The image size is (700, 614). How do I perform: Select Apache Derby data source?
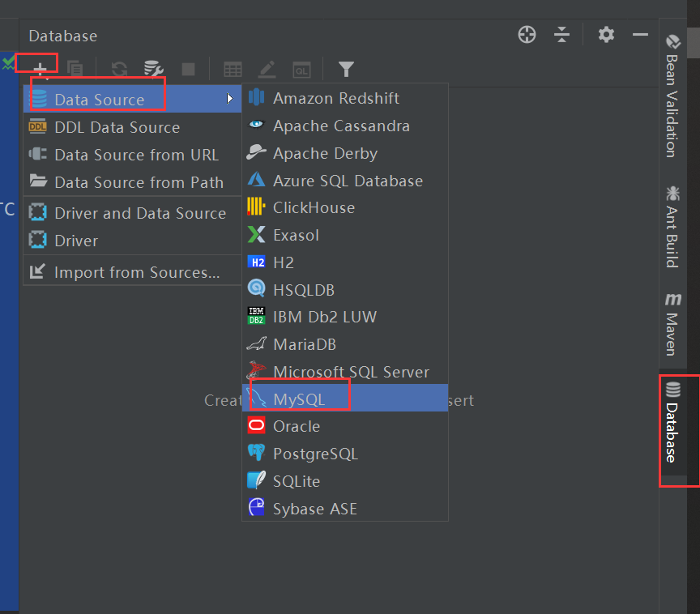tap(345, 153)
